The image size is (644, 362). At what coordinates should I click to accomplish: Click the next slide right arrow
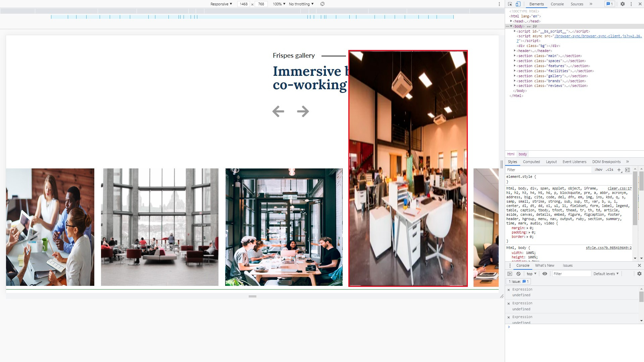tap(303, 111)
